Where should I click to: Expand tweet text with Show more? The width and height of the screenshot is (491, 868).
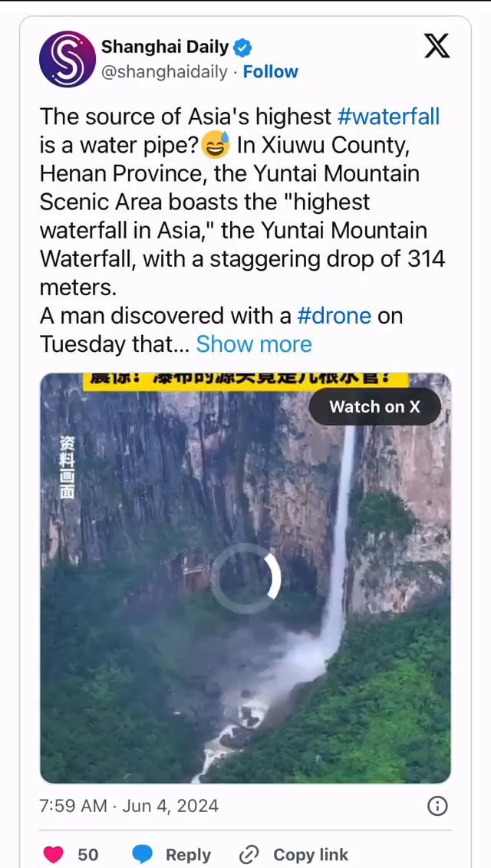coord(254,344)
